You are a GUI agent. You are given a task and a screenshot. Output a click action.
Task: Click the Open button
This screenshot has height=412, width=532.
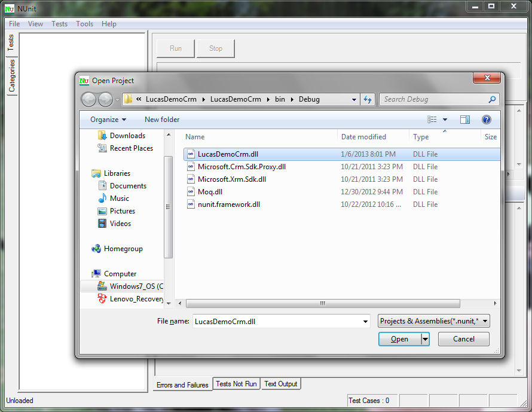click(400, 339)
